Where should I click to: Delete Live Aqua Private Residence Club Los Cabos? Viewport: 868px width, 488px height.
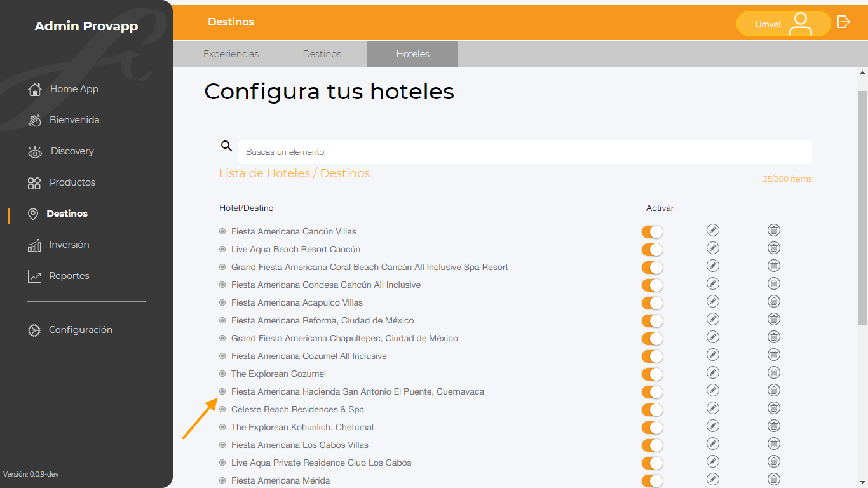click(x=774, y=461)
